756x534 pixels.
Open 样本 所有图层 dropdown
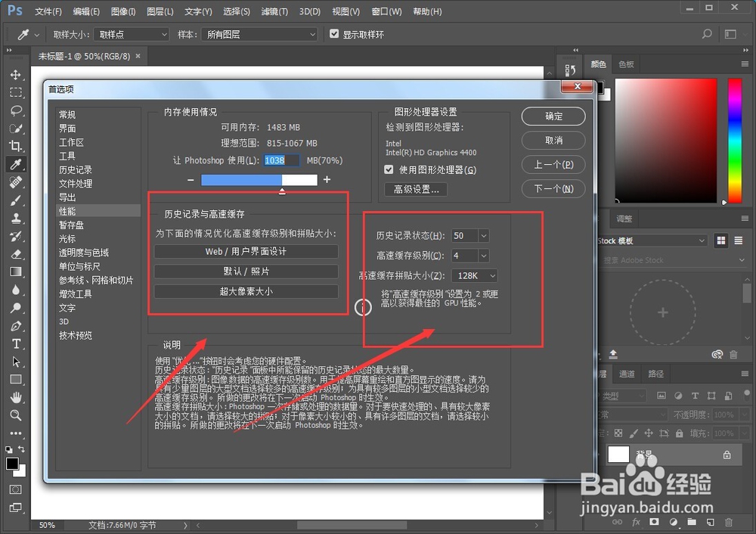[x=259, y=34]
